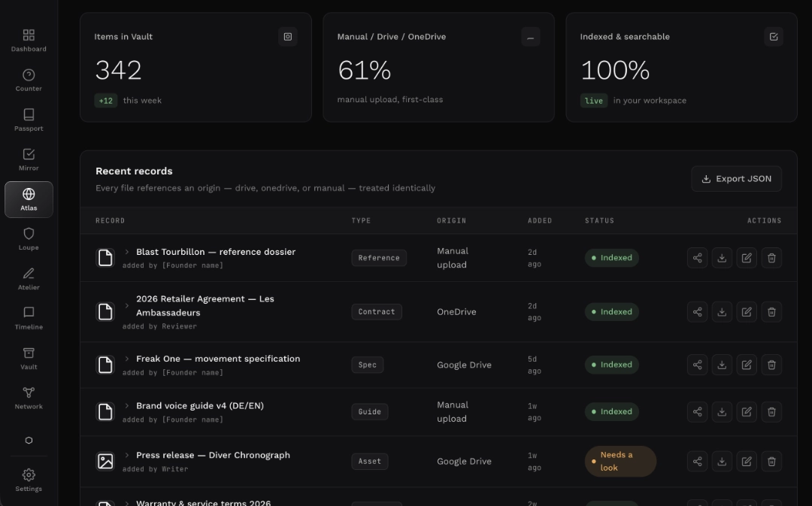Click the Contract type tag

(377, 312)
